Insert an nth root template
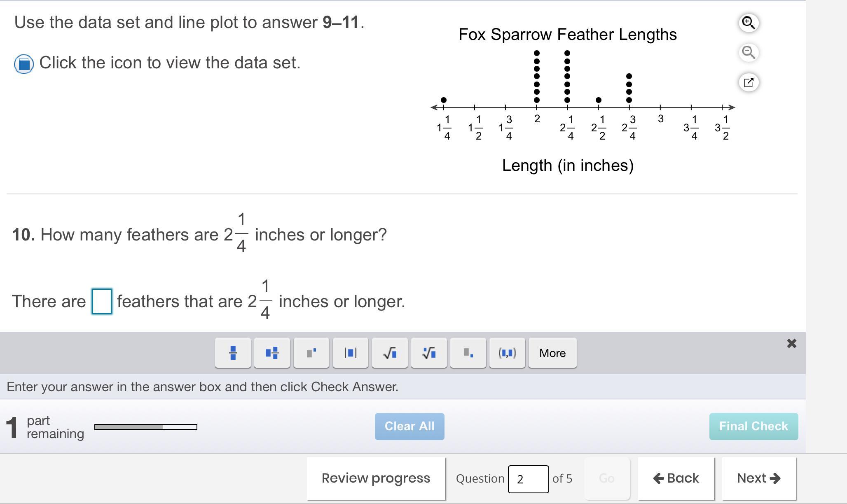 (429, 353)
